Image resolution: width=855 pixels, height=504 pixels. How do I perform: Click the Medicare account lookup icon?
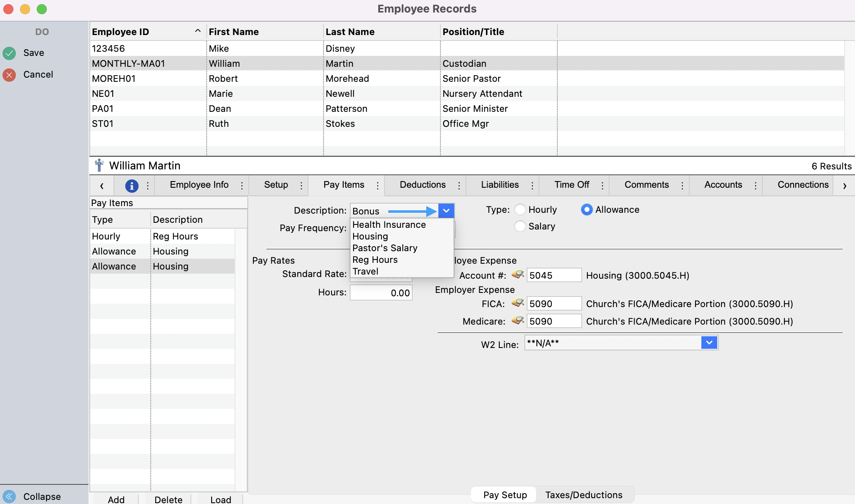(518, 321)
